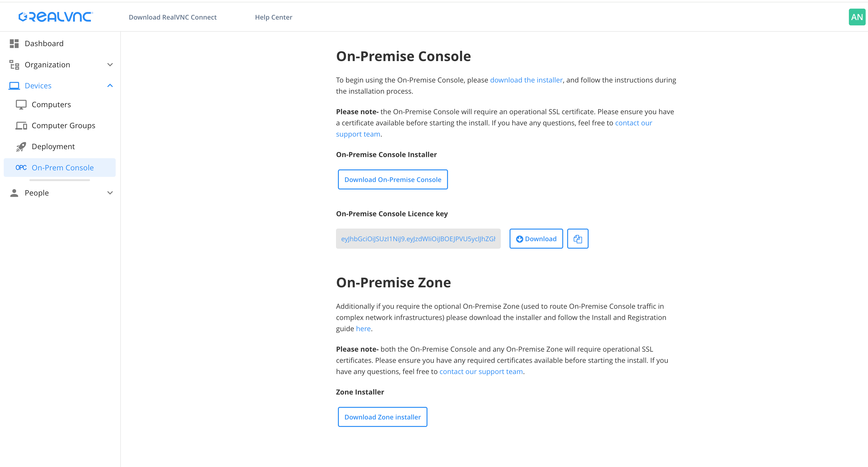This screenshot has width=868, height=467.
Task: Follow the "download the installer" link
Action: 526,80
